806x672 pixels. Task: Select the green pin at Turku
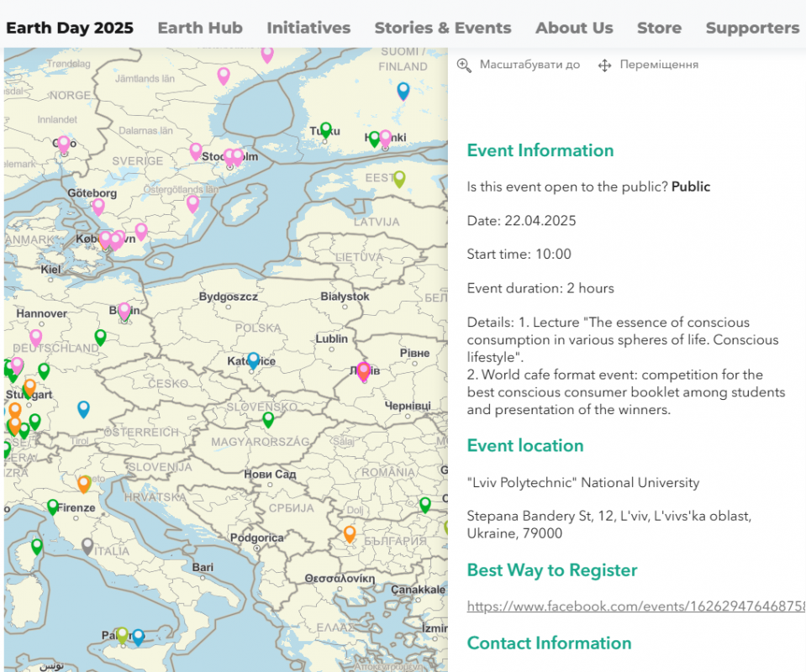tap(326, 130)
